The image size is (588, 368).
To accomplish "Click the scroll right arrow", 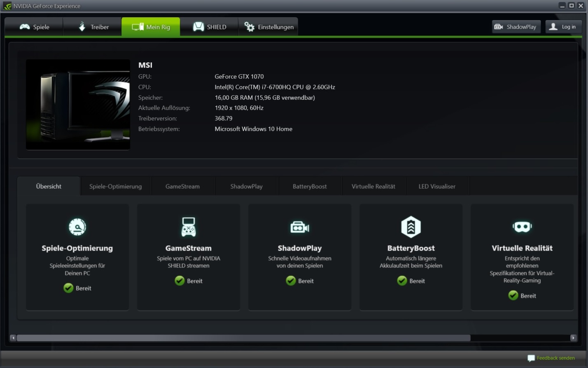I will pyautogui.click(x=573, y=338).
